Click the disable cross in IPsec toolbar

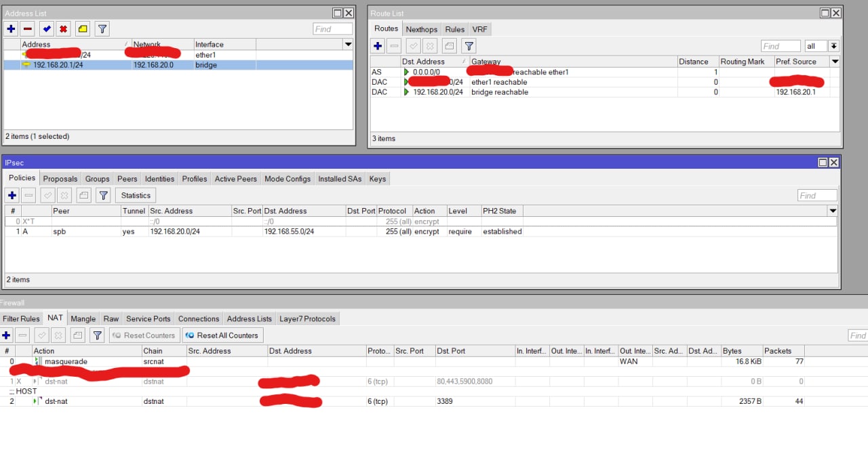pos(64,195)
